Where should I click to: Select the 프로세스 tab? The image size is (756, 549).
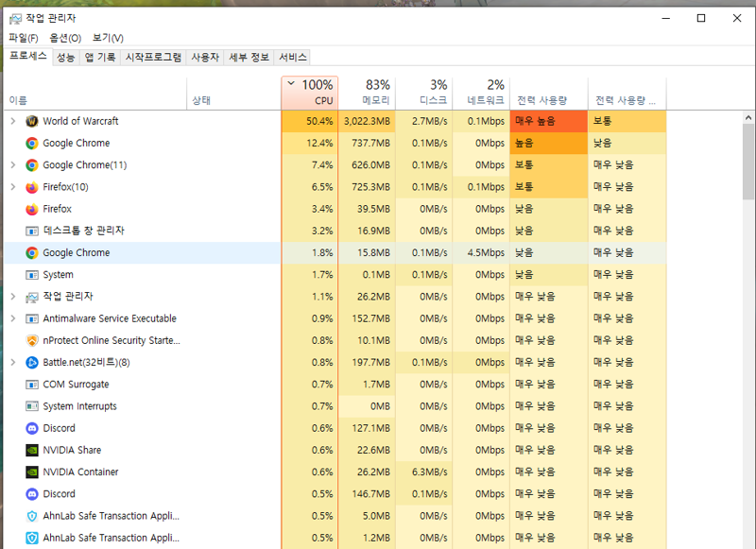click(x=28, y=56)
